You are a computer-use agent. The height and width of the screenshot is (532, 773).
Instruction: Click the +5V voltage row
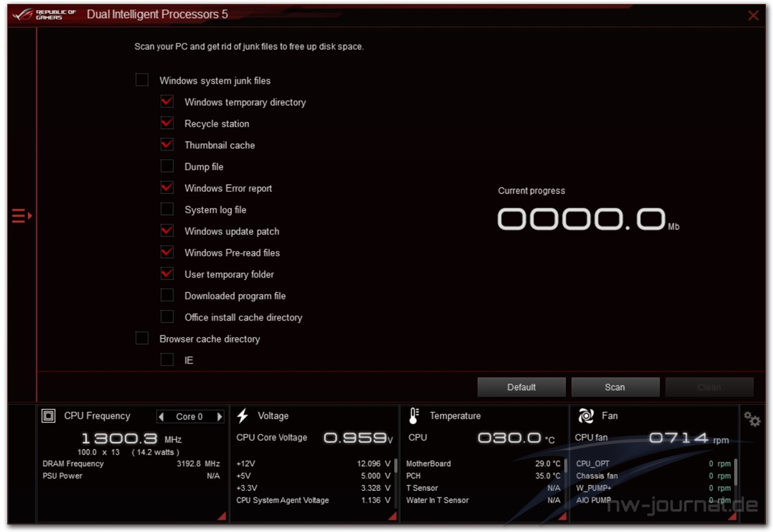pos(314,476)
